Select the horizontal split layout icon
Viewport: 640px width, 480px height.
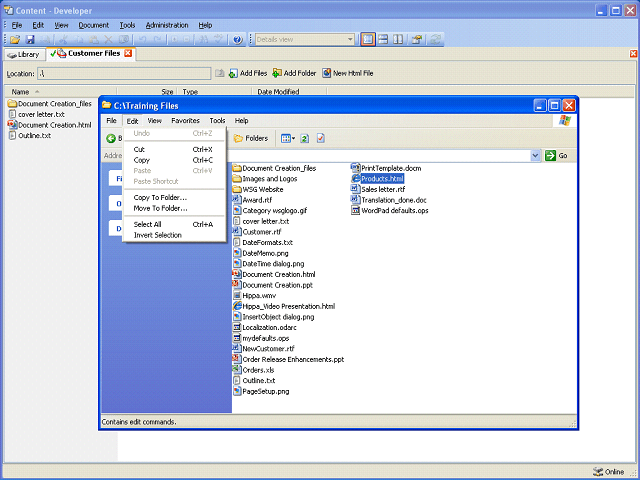click(383, 40)
